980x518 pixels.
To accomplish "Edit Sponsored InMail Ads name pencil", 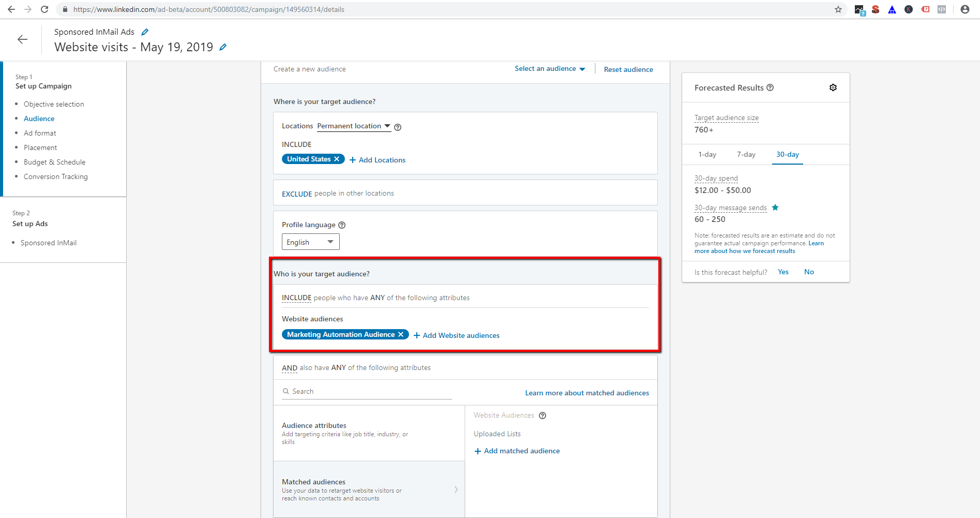I will (145, 32).
